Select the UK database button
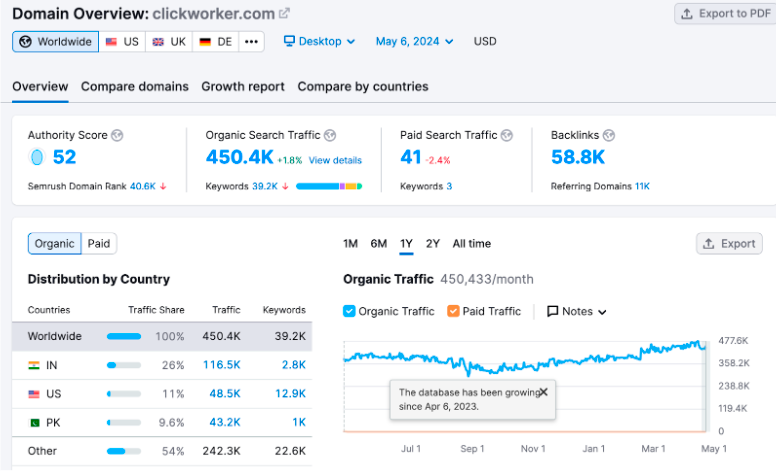This screenshot has height=471, width=776. [x=169, y=42]
